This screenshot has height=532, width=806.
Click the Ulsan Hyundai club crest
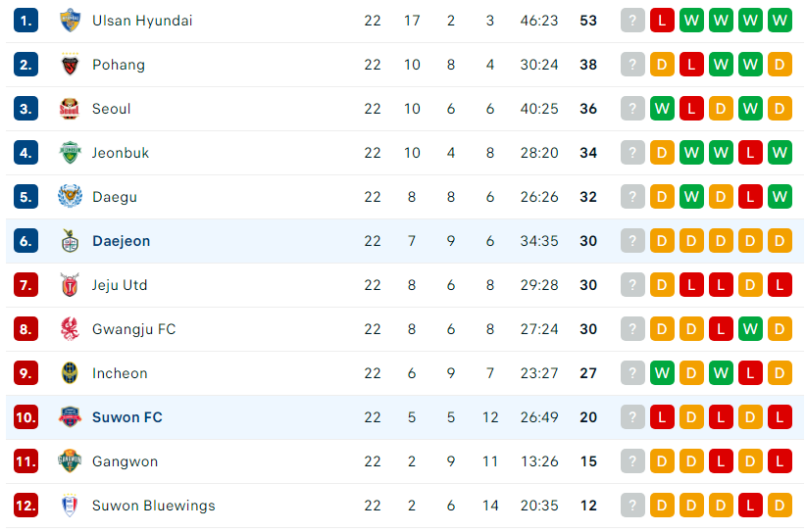[70, 21]
